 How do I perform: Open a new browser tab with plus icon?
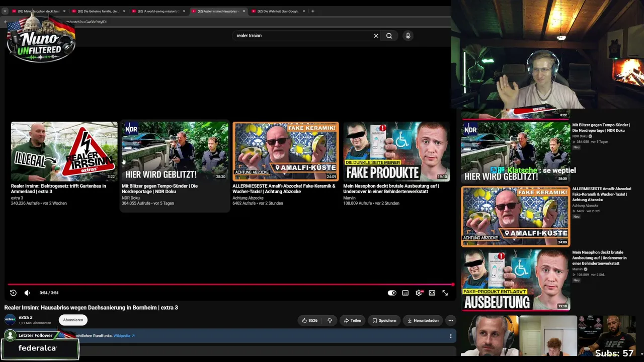coord(313,11)
